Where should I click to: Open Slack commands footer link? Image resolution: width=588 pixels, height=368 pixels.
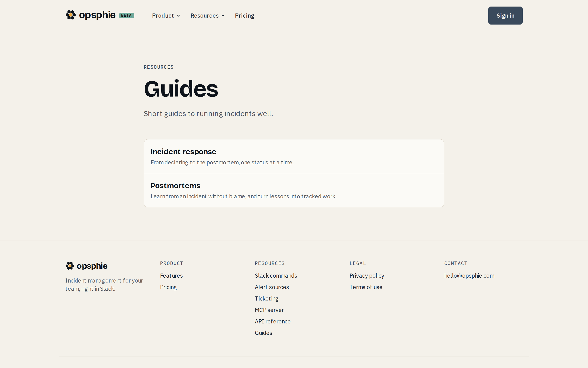point(276,276)
